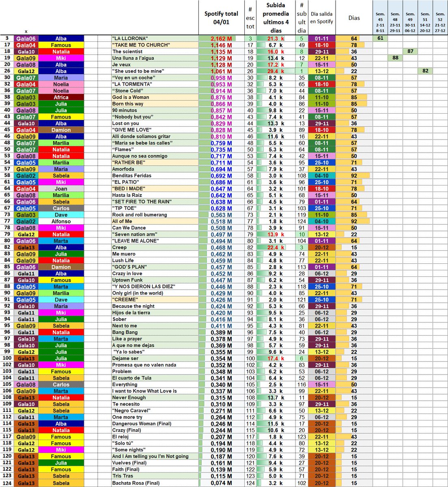This screenshot has height=487, width=448.
Task: Select the "Je veux" song cell
Action: (155, 65)
